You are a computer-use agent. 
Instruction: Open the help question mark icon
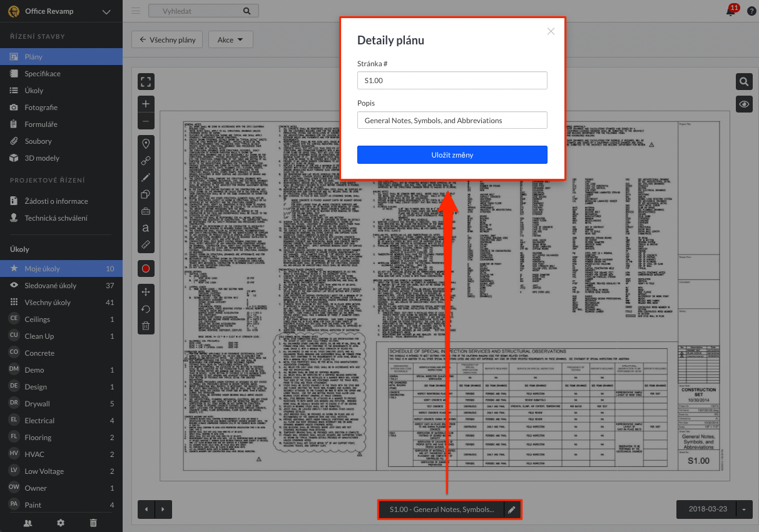[x=751, y=11]
